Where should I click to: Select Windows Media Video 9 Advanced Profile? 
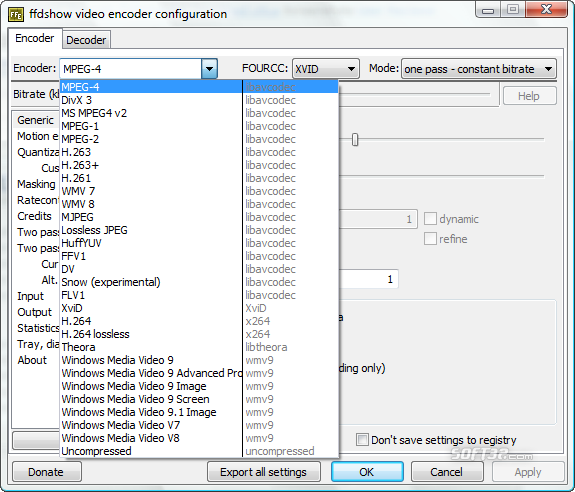tap(198, 373)
